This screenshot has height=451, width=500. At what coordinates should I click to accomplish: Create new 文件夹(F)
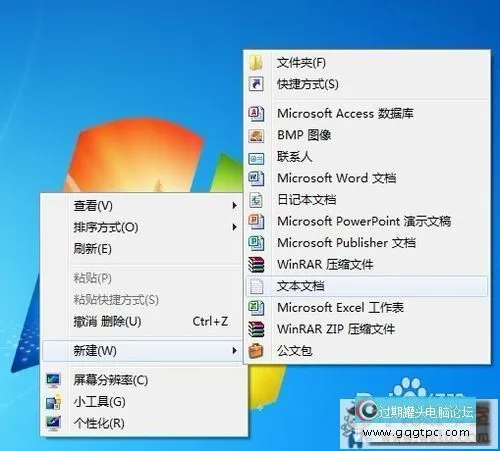pos(367,63)
